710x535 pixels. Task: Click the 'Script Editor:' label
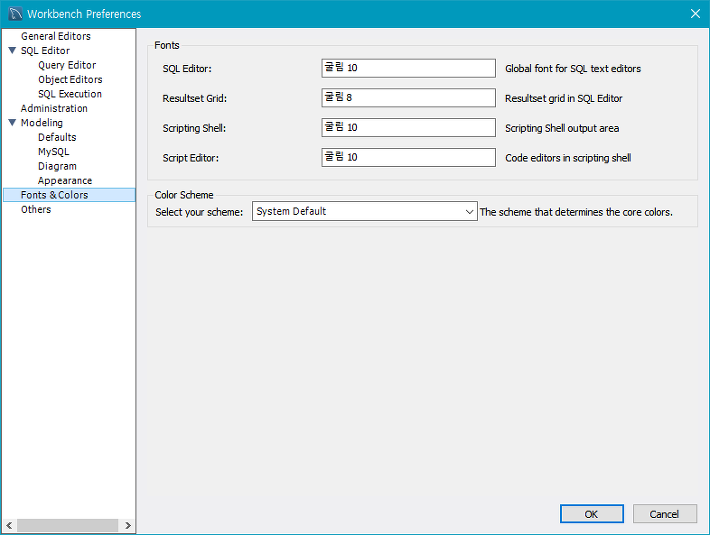click(190, 158)
